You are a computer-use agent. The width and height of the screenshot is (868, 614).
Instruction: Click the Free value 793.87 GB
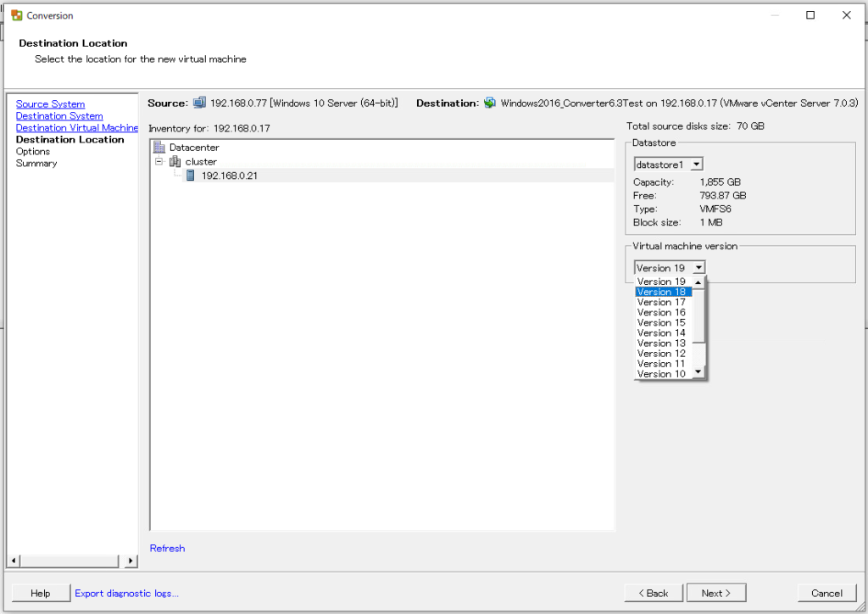[x=722, y=195]
